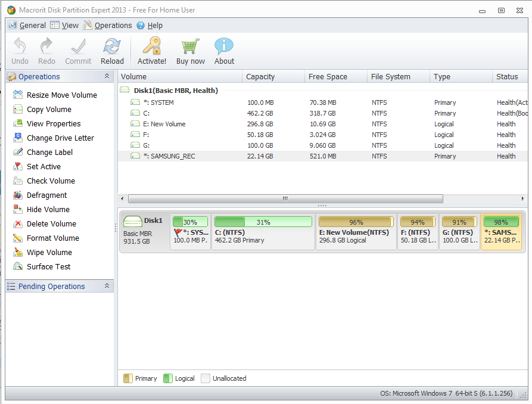
Task: Select Resize Move Volume operation
Action: pyautogui.click(x=61, y=95)
